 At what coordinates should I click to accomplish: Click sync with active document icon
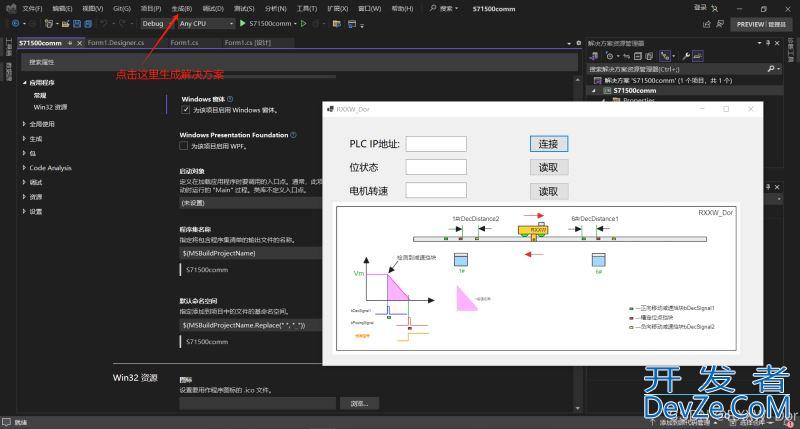click(x=627, y=56)
